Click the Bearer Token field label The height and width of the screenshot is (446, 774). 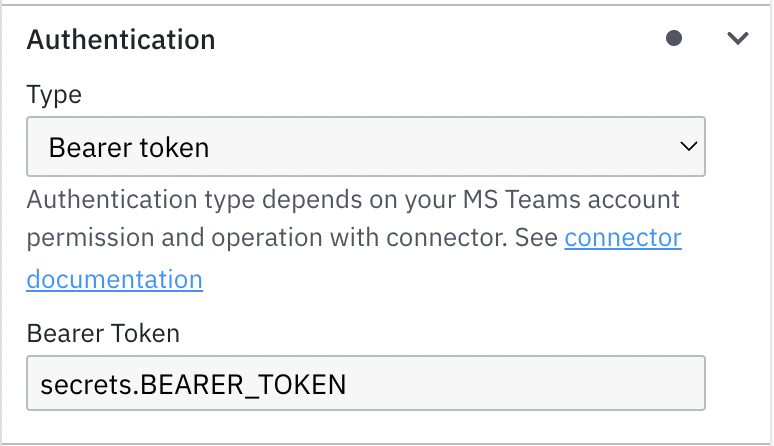pyautogui.click(x=103, y=333)
